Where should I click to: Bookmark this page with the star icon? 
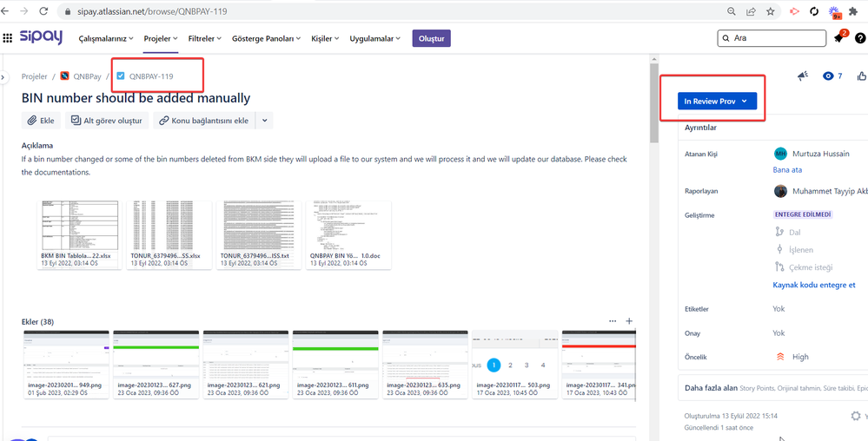click(770, 11)
